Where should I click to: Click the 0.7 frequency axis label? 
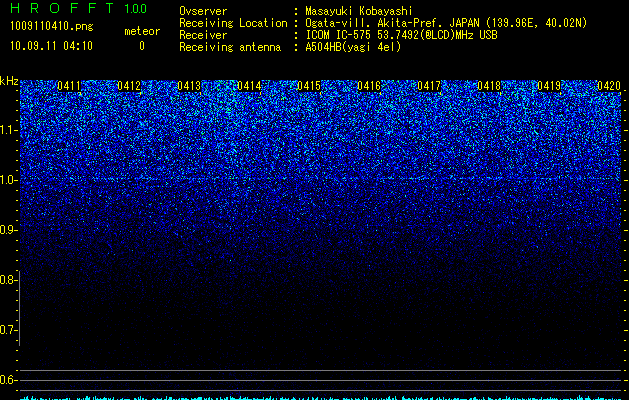(x=8, y=330)
